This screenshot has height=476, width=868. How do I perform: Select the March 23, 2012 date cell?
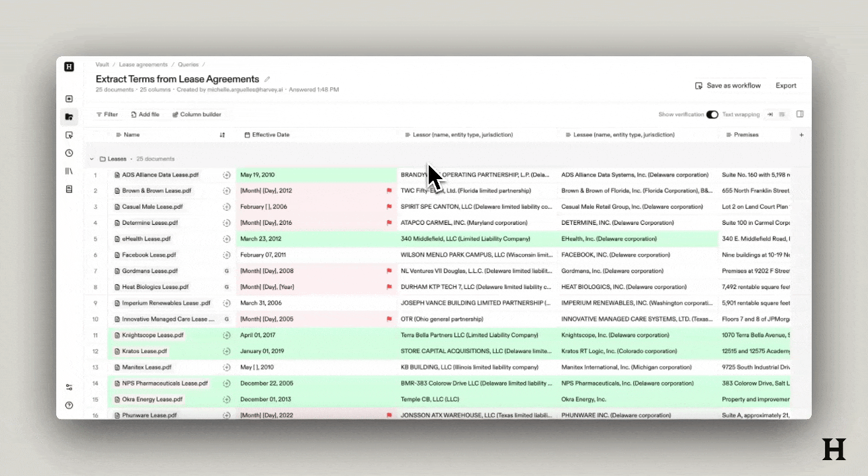(x=316, y=239)
